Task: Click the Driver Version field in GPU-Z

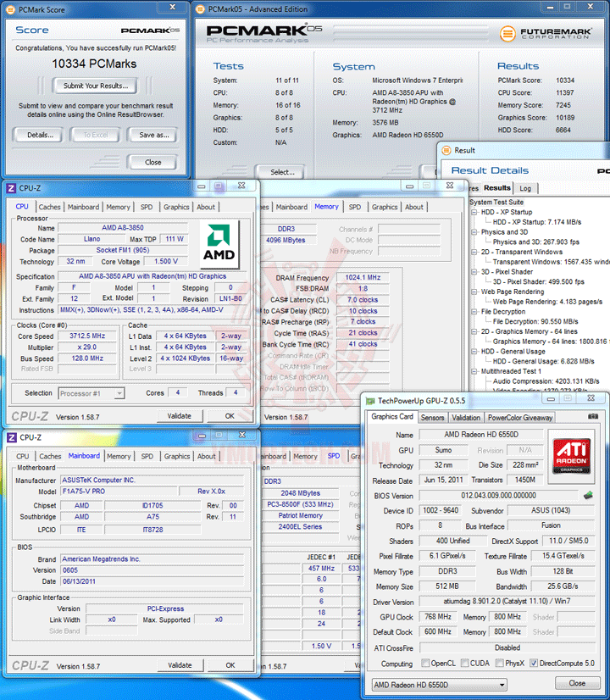Action: 507,602
